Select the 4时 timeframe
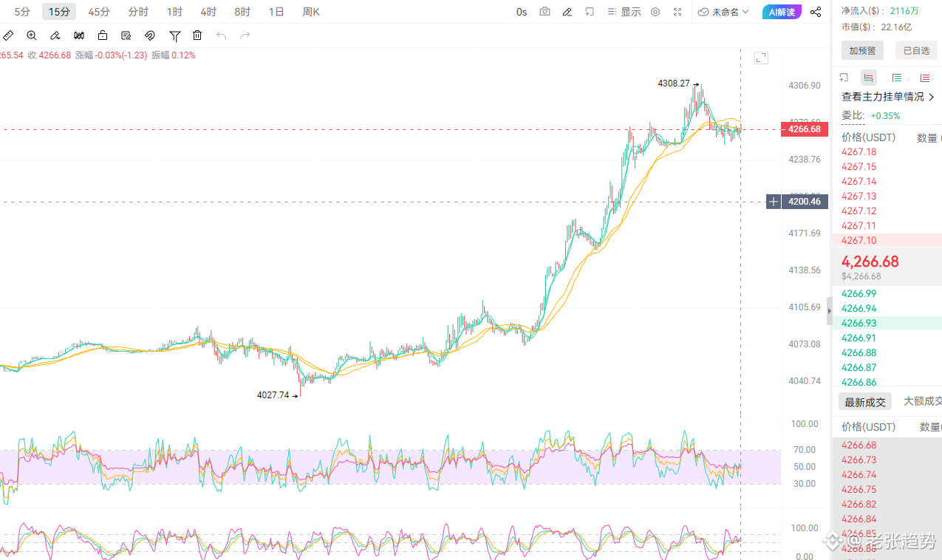This screenshot has height=560, width=942. click(208, 12)
